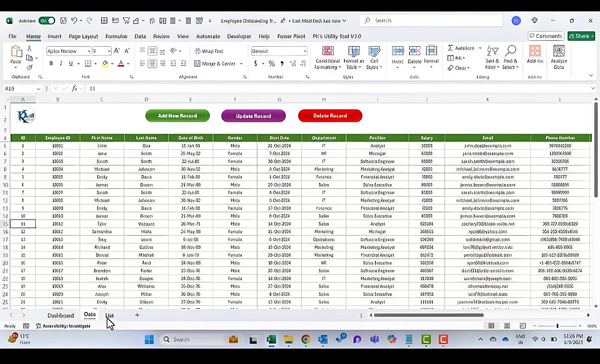The width and height of the screenshot is (600, 364).
Task: Click the Merge & Center button
Action: [x=218, y=64]
